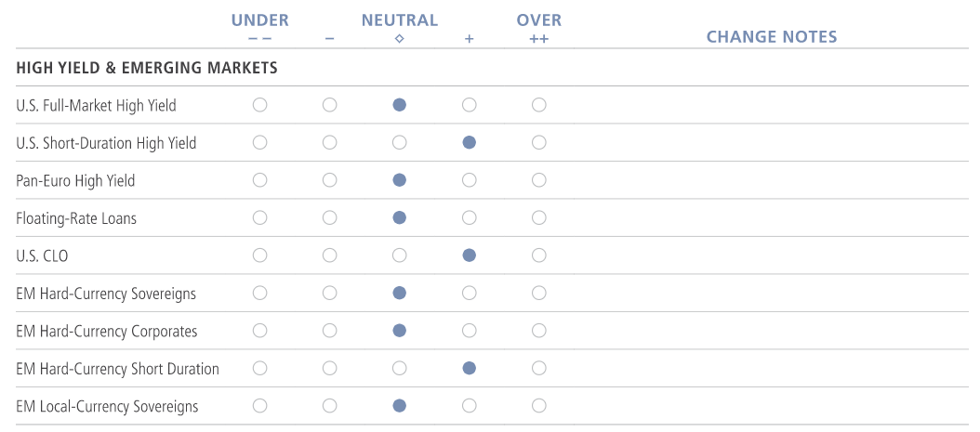Select plus rating for EM Hard-Currency Short Duration
Image resolution: width=980 pixels, height=432 pixels.
pyautogui.click(x=470, y=368)
